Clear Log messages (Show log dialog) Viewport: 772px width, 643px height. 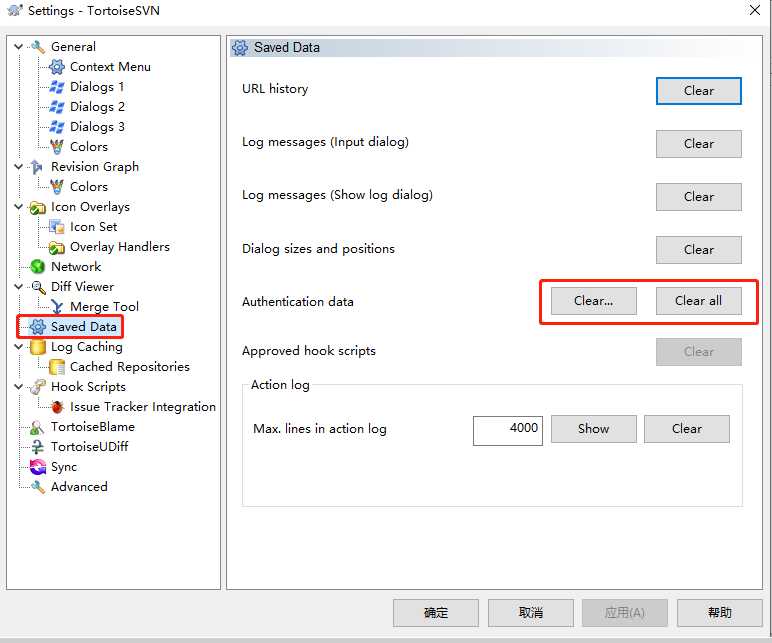[x=699, y=197]
